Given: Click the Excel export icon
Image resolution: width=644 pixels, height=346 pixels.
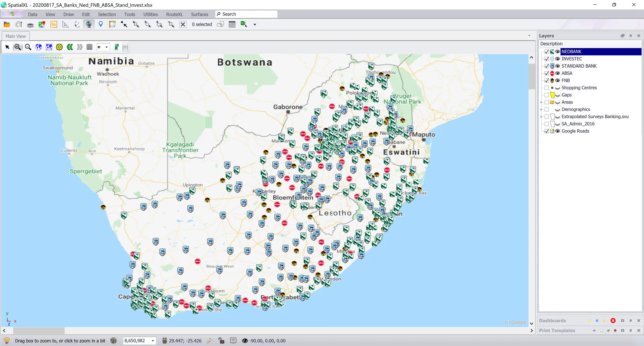Looking at the screenshot, I should point(244,25).
